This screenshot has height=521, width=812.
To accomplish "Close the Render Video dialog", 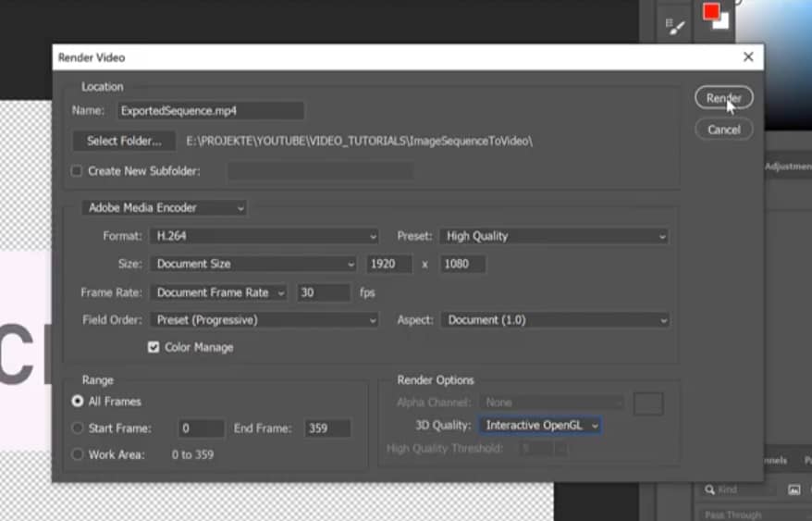I will pyautogui.click(x=748, y=57).
